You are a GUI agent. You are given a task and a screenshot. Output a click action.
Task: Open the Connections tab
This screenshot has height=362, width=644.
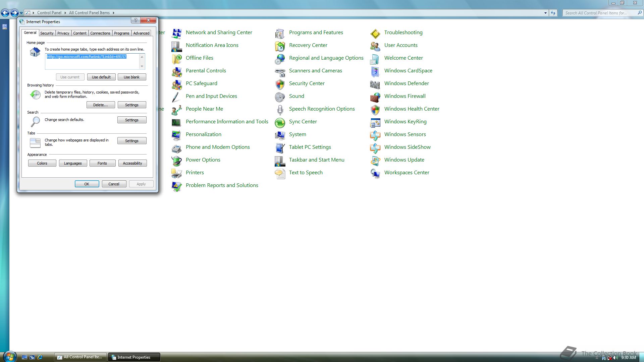tap(100, 33)
